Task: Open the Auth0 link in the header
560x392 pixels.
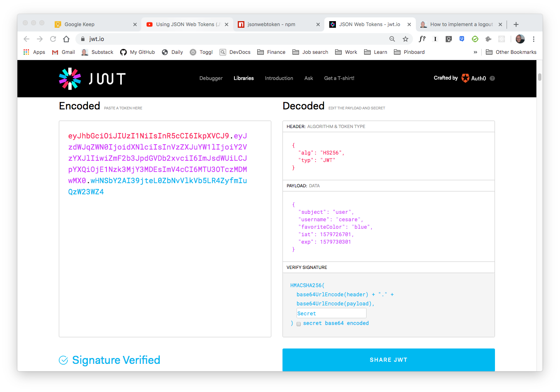Action: pyautogui.click(x=474, y=78)
